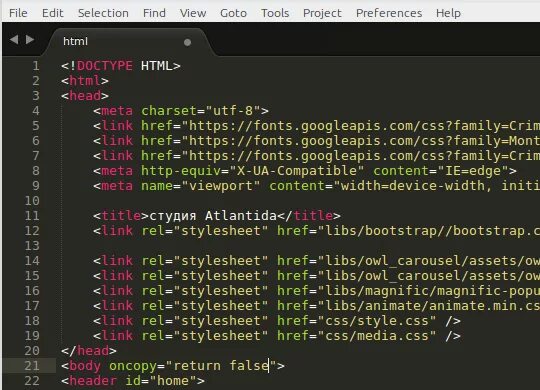The image size is (540, 390).
Task: Click the viewport name value
Action: [221, 186]
